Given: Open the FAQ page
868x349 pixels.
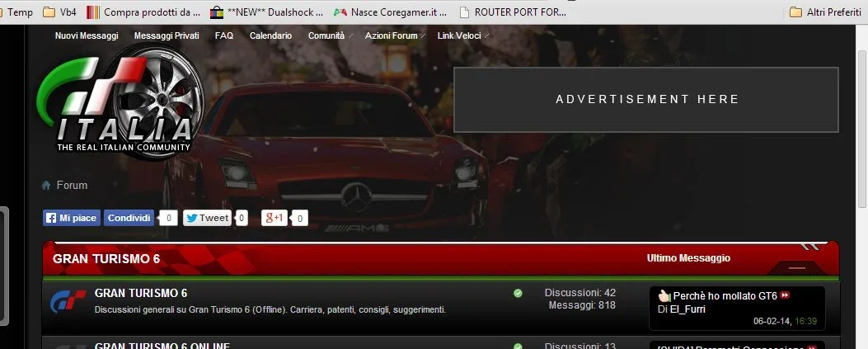Looking at the screenshot, I should [224, 35].
